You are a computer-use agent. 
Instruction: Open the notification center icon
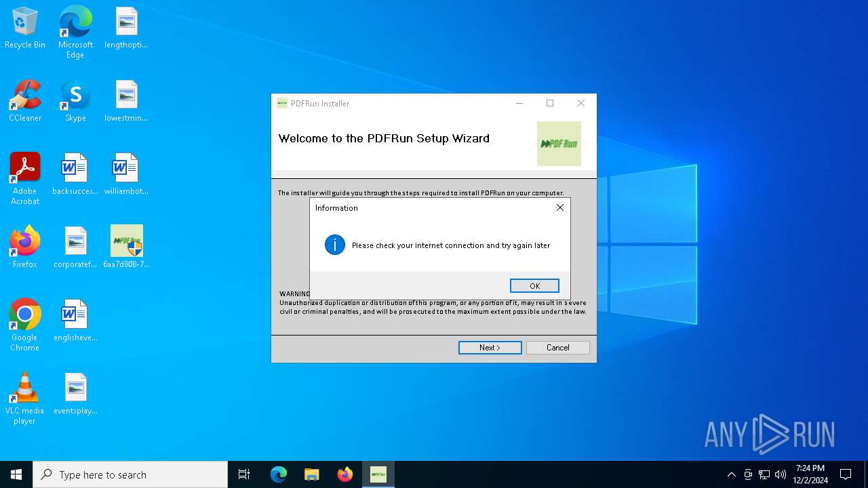846,474
